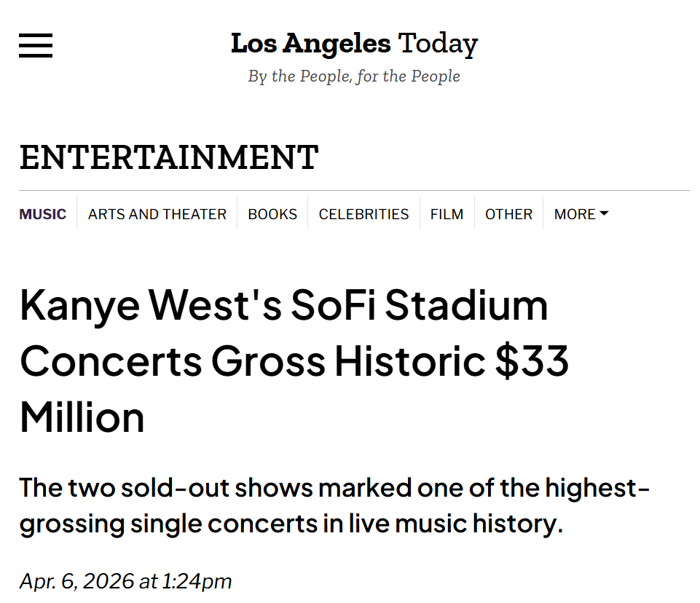The height and width of the screenshot is (603, 700).
Task: Click the sold-out shows subheadline
Action: pyautogui.click(x=334, y=505)
